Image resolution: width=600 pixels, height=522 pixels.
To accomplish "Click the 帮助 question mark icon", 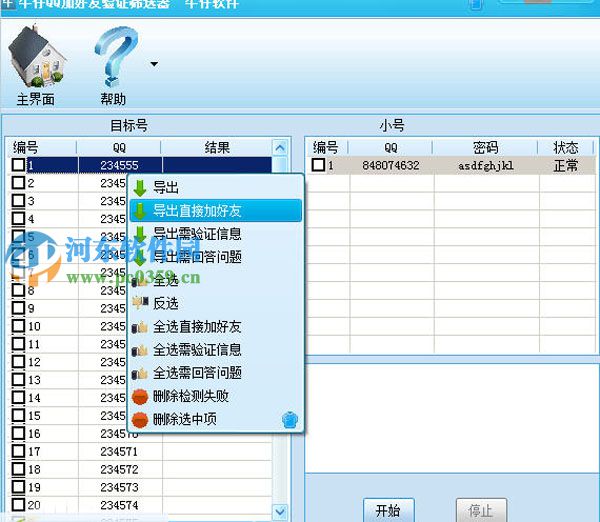I will 116,57.
